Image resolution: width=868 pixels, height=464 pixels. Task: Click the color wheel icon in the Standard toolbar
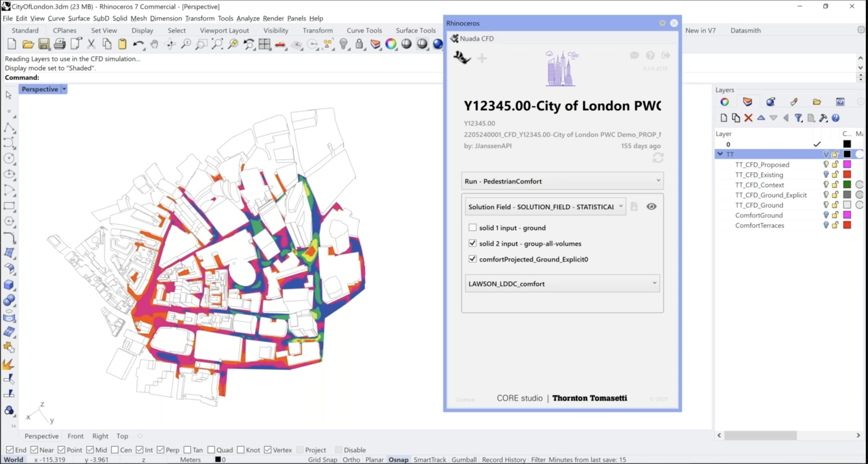tap(391, 44)
